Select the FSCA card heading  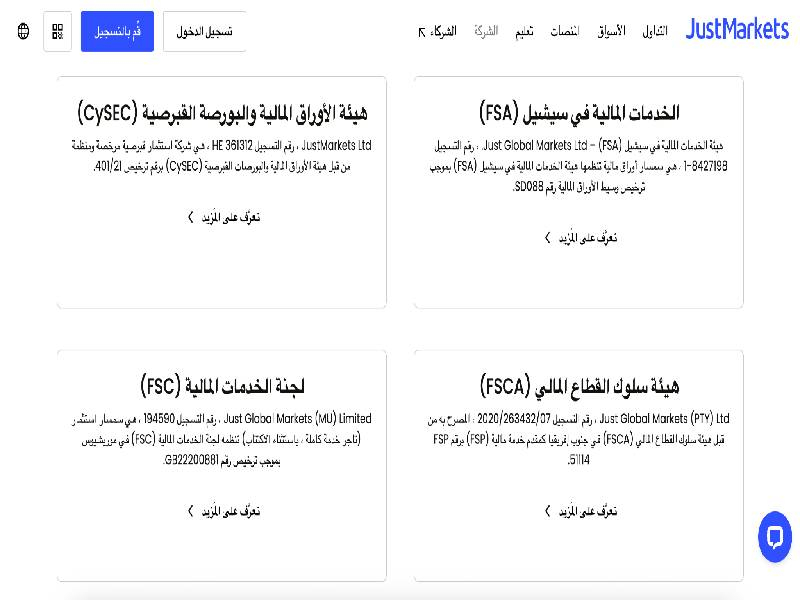579,386
